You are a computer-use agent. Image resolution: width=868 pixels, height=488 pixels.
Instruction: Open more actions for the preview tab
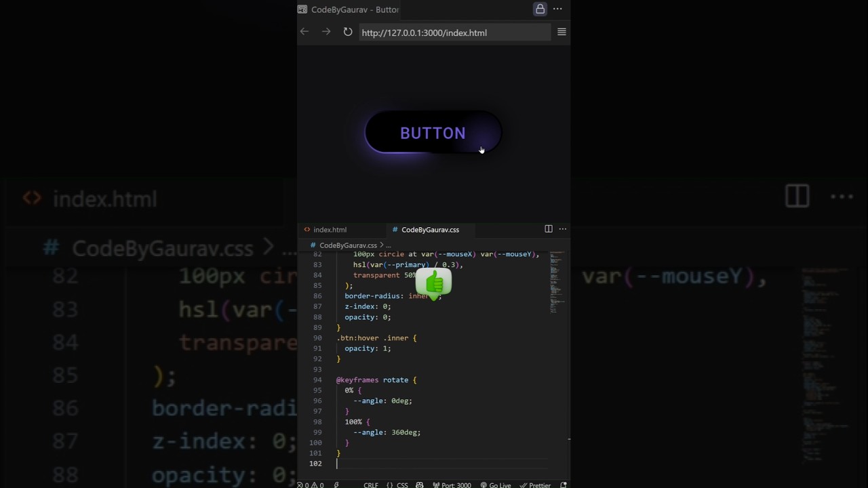point(557,9)
